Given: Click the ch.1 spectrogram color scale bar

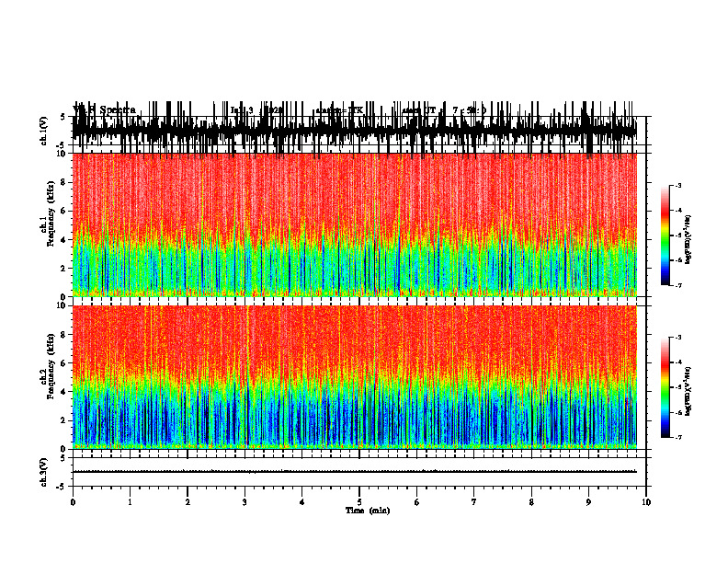Looking at the screenshot, I should pyautogui.click(x=665, y=236).
